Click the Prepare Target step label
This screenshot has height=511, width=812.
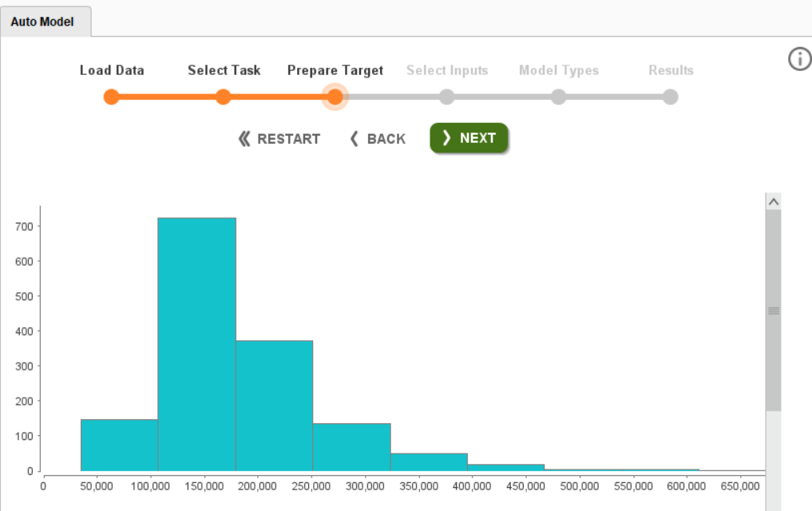point(335,70)
